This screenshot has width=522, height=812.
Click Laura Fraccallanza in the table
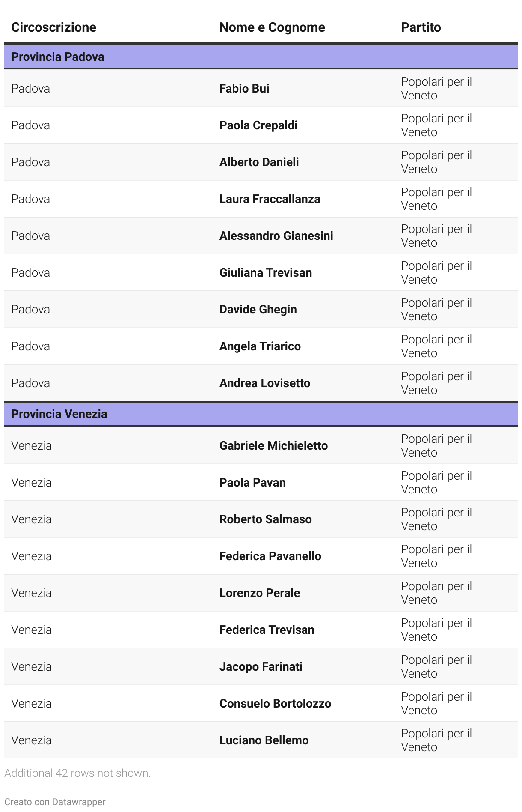(x=270, y=199)
